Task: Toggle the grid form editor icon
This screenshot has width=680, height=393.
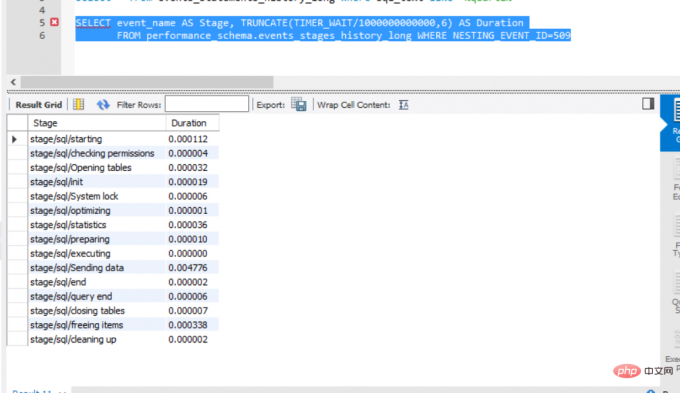Action: (x=78, y=105)
